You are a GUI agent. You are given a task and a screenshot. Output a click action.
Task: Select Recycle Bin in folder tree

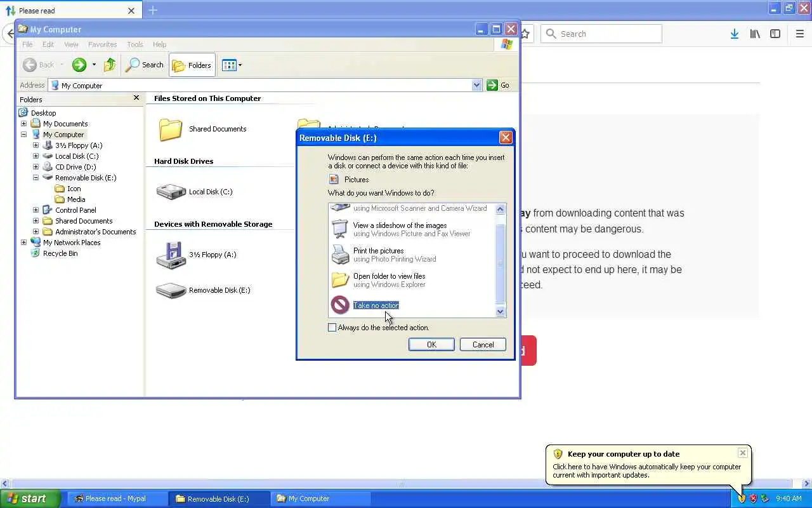pos(60,253)
